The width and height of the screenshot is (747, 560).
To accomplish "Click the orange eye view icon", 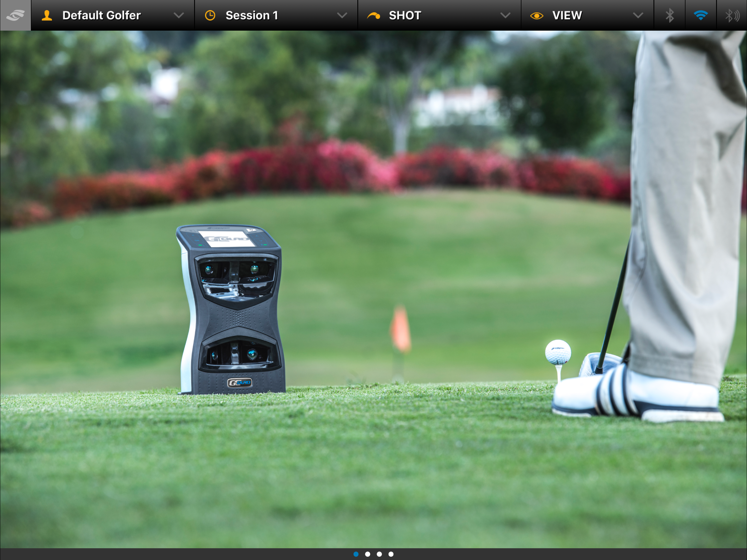I will pyautogui.click(x=537, y=16).
